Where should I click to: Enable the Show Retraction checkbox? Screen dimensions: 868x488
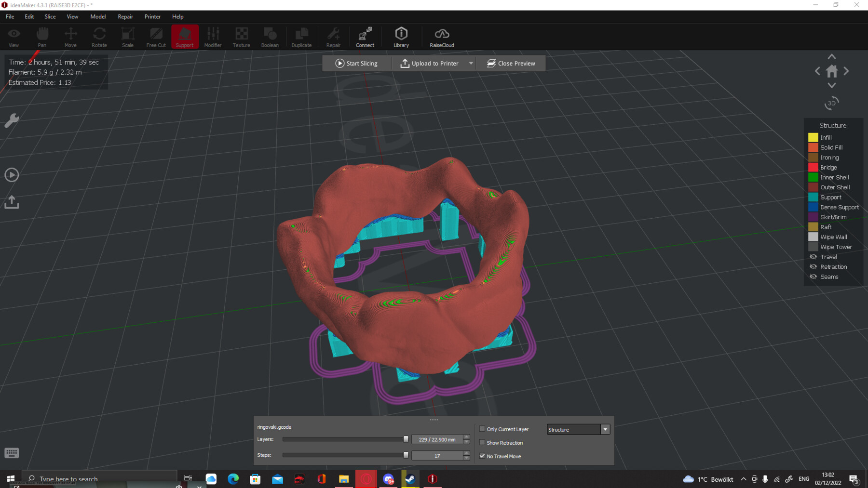pos(482,442)
